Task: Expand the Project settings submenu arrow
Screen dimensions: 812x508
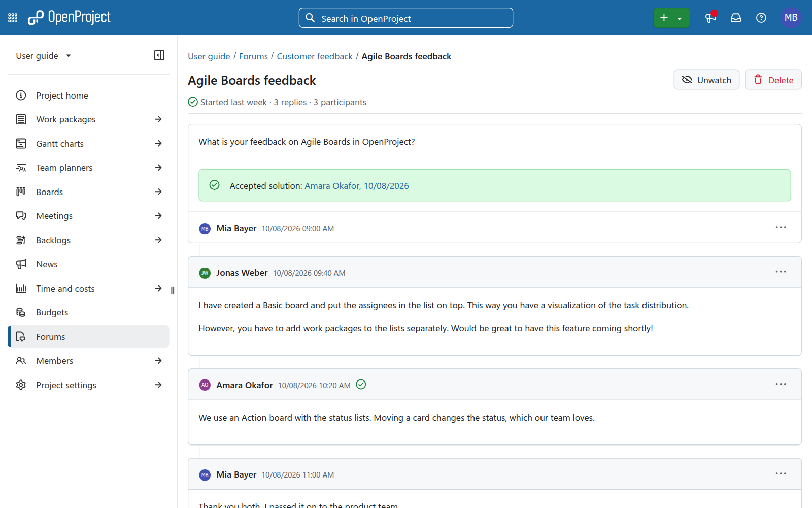Action: pyautogui.click(x=158, y=385)
